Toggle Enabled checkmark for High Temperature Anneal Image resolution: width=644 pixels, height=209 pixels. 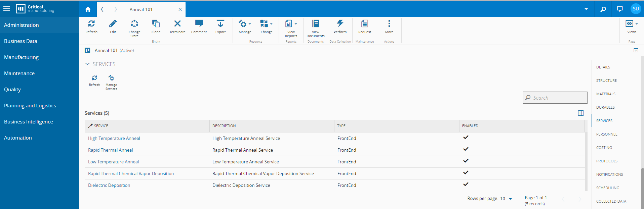[466, 138]
